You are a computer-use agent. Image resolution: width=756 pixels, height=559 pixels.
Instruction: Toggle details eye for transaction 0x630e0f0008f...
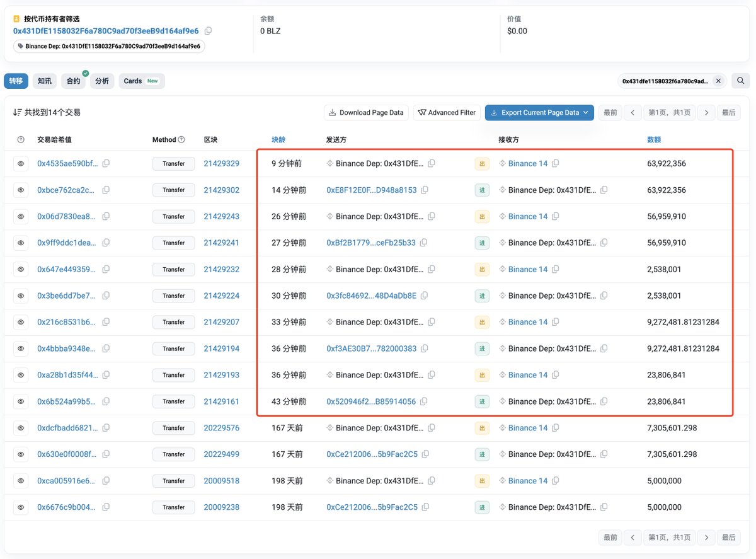(x=21, y=454)
